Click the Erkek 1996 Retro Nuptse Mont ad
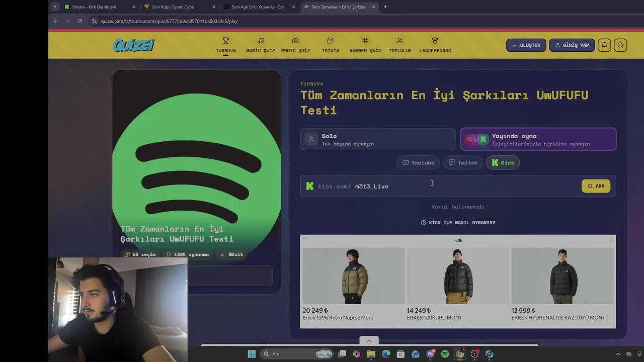This screenshot has height=362, width=644. click(353, 284)
